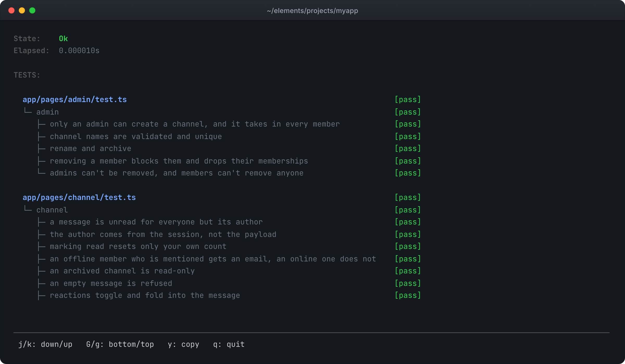
Task: Click the red close window button
Action: [x=11, y=10]
